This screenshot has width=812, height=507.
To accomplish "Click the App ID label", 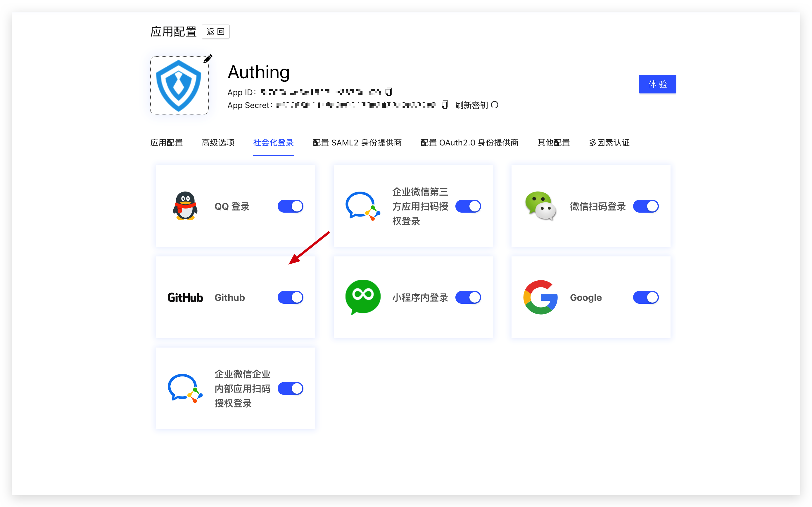I will pyautogui.click(x=242, y=92).
